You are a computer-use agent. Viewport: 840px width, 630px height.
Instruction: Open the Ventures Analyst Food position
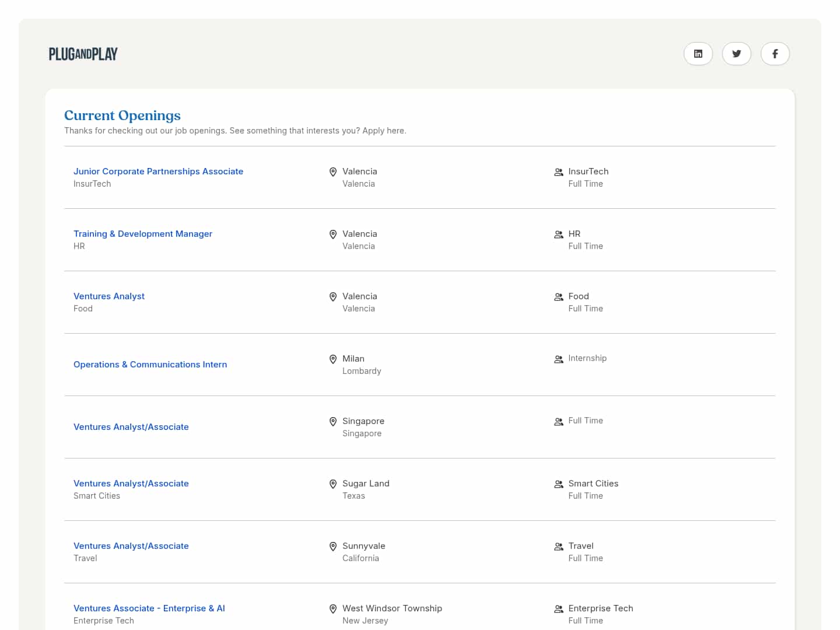coord(109,296)
